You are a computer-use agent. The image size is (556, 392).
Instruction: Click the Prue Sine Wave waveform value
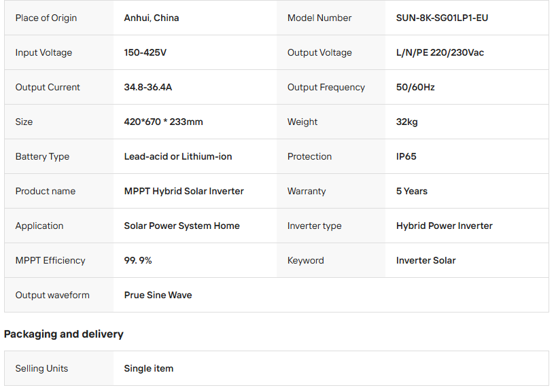[x=158, y=295]
